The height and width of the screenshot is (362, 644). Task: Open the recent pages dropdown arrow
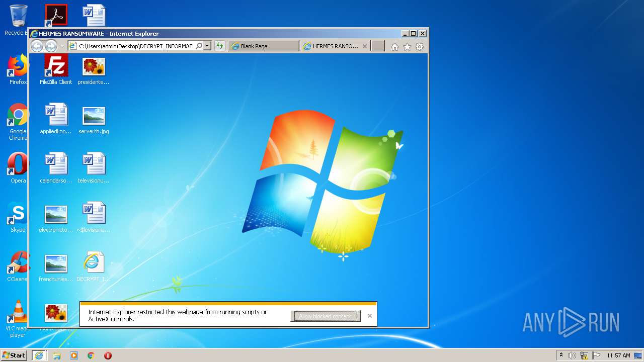[62, 46]
